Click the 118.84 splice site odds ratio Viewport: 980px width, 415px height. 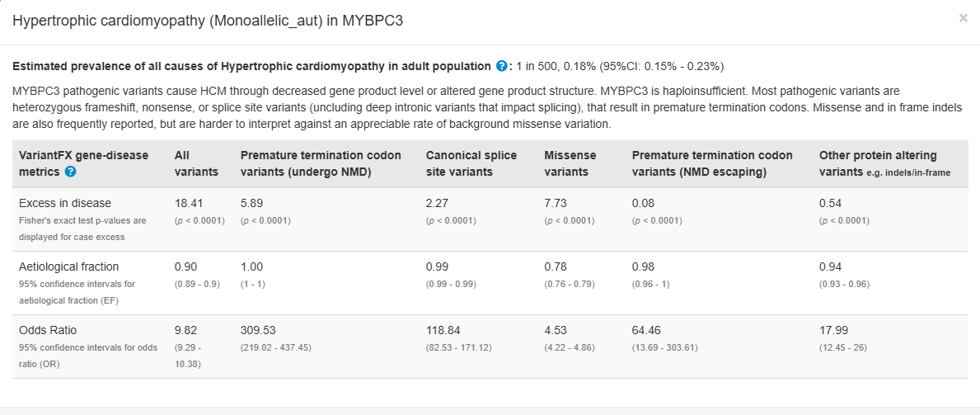click(x=443, y=330)
